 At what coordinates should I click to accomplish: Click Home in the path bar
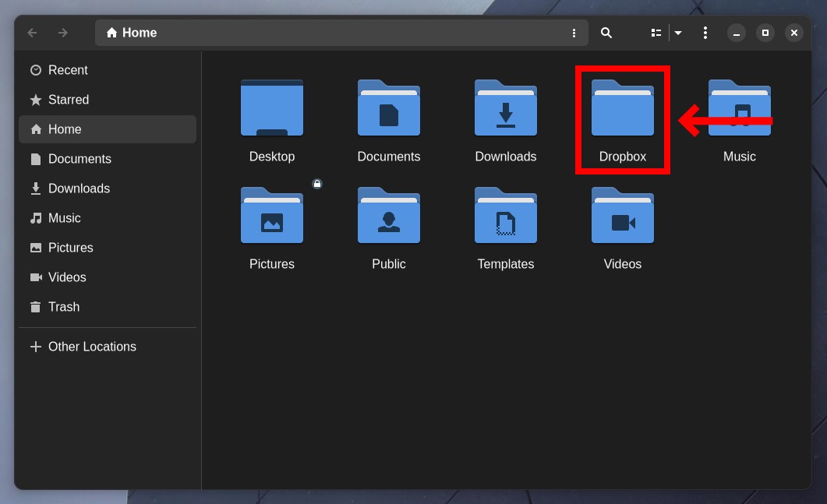[131, 33]
